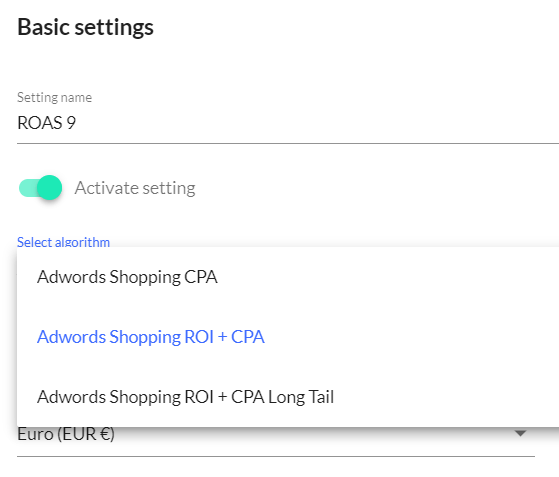
Task: Choose the highlighted Adwords Shopping ROI + CPA option
Action: (x=288, y=337)
